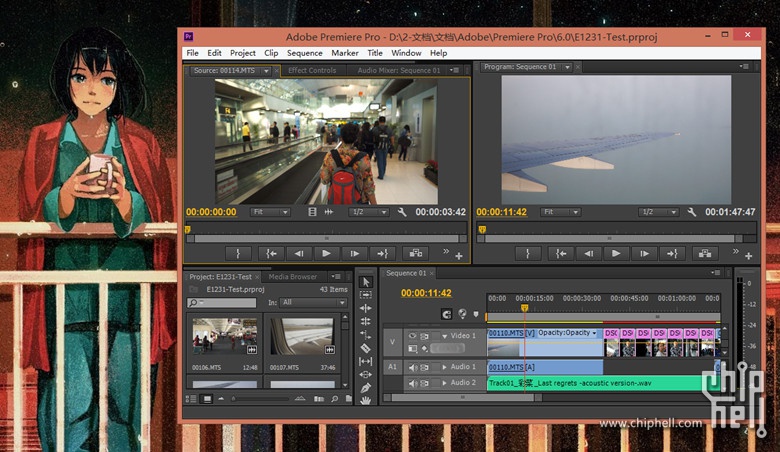This screenshot has height=452, width=780.
Task: Pick the Track Select tool
Action: coord(366,296)
